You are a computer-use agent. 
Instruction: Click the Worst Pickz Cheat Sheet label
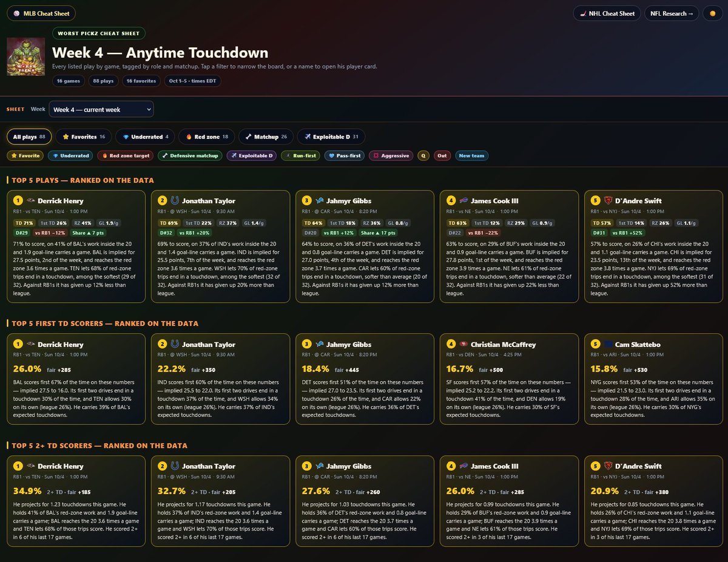pos(99,33)
